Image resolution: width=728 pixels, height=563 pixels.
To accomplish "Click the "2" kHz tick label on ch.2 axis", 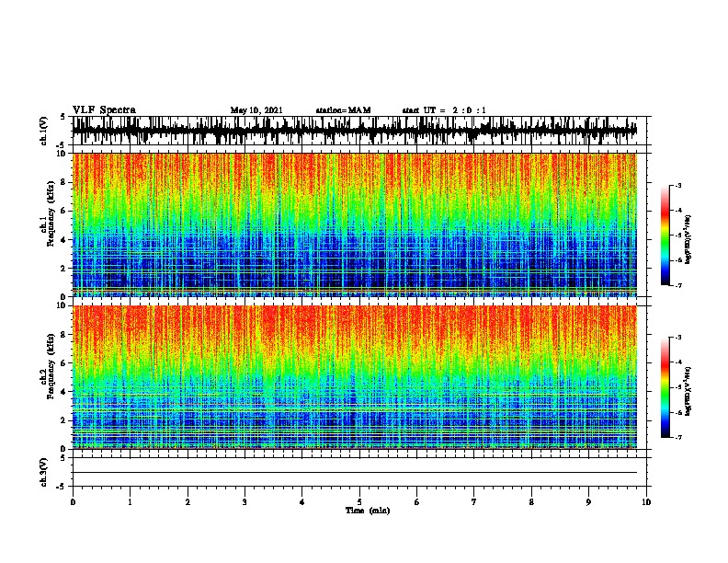I will pyautogui.click(x=63, y=420).
